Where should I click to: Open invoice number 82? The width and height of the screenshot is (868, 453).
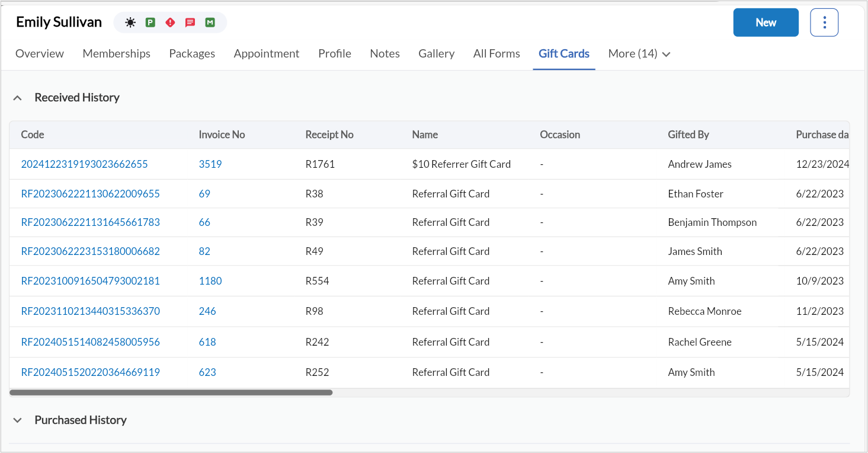[x=204, y=251]
